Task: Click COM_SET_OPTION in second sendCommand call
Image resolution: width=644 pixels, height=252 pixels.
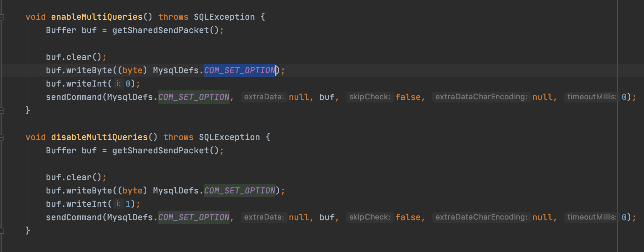Action: coord(194,217)
